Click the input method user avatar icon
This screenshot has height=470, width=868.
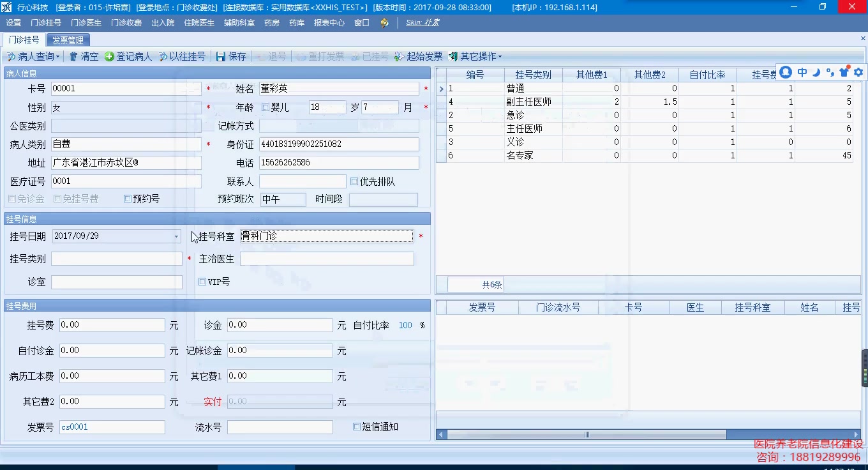pyautogui.click(x=786, y=72)
